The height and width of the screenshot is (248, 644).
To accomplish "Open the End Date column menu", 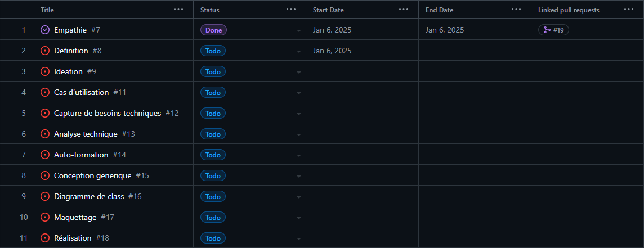I will (516, 10).
